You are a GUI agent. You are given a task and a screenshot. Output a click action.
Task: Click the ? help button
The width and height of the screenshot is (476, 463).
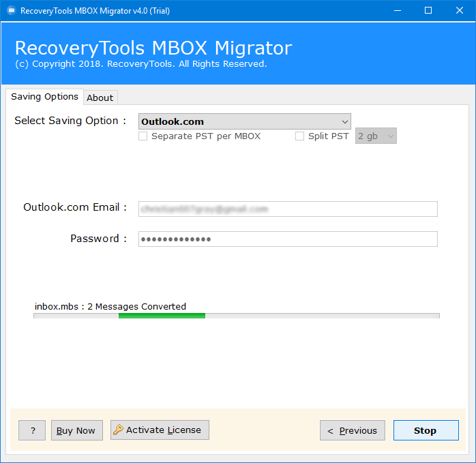[x=32, y=430]
